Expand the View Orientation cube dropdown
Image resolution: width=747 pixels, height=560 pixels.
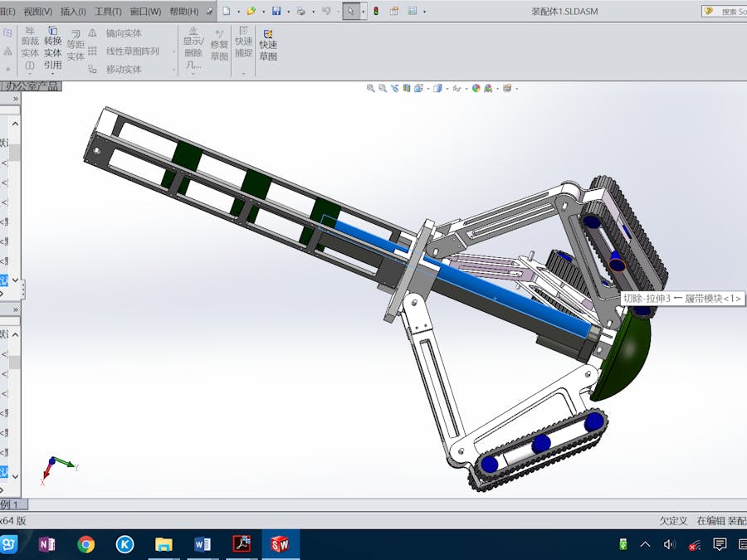427,87
